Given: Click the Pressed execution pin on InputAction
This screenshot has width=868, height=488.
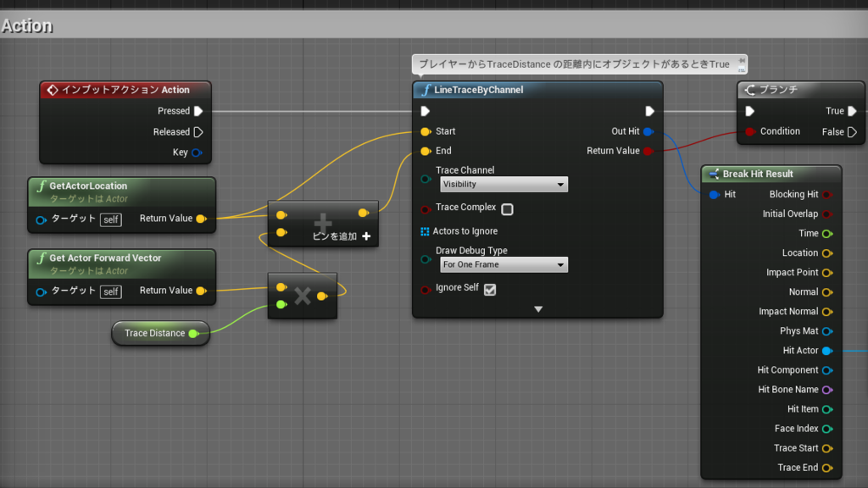Looking at the screenshot, I should click(x=198, y=111).
